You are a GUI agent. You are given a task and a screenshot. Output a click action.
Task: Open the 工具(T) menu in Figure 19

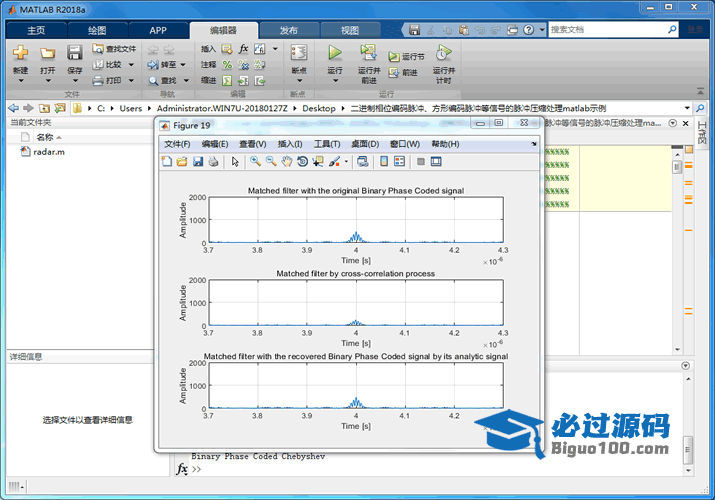[x=327, y=144]
